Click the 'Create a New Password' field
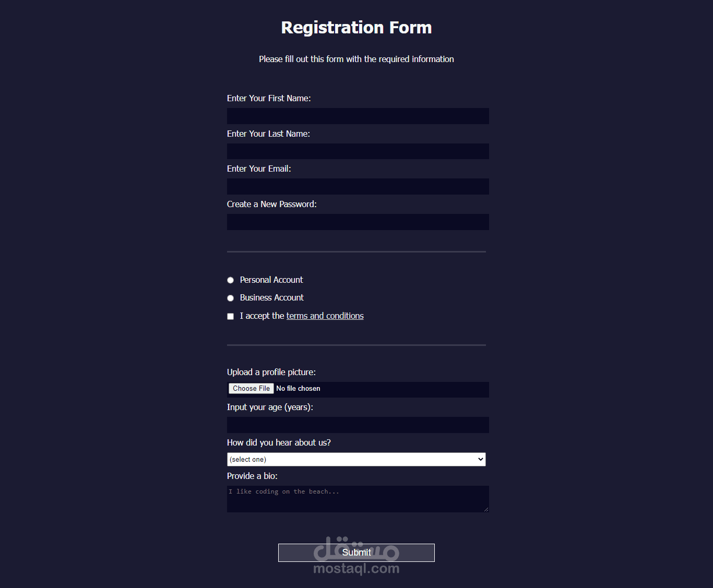713x588 pixels. 358,222
